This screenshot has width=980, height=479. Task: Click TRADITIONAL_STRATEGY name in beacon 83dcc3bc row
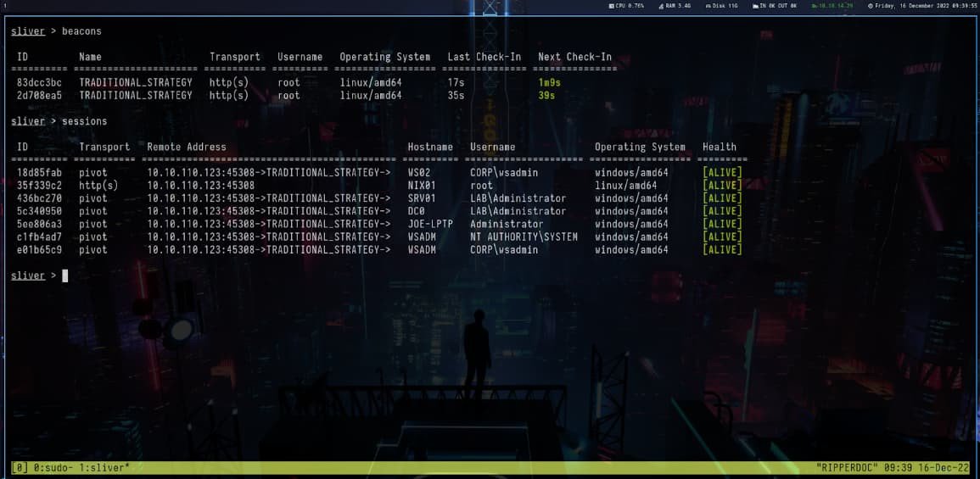[136, 82]
